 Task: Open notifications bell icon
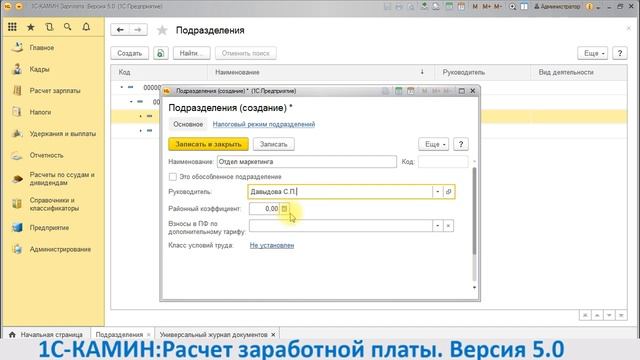click(x=86, y=27)
